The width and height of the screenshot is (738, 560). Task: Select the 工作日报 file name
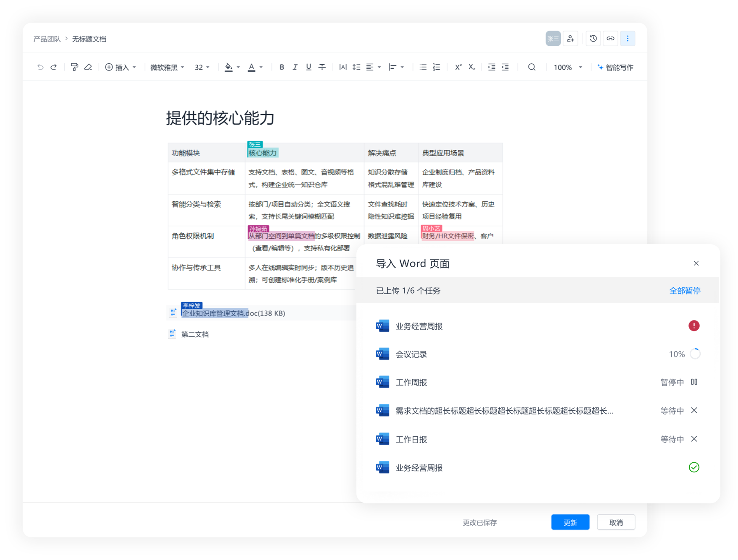point(411,439)
